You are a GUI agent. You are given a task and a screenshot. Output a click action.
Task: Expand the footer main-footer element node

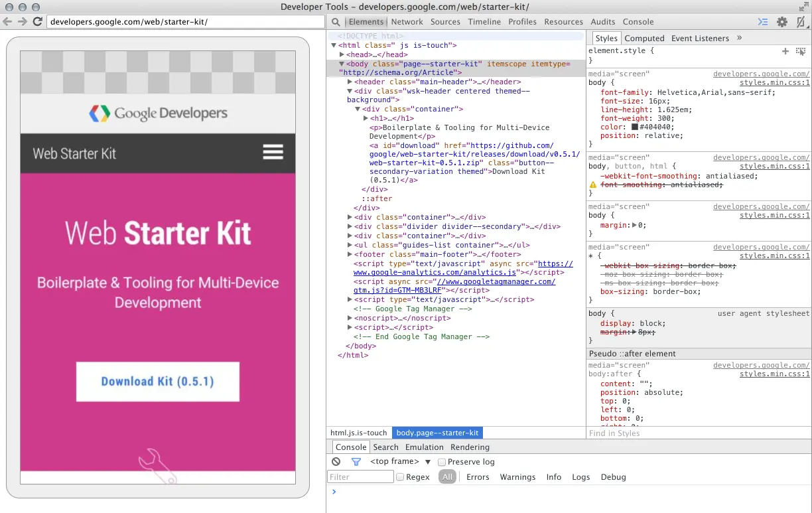tap(350, 254)
